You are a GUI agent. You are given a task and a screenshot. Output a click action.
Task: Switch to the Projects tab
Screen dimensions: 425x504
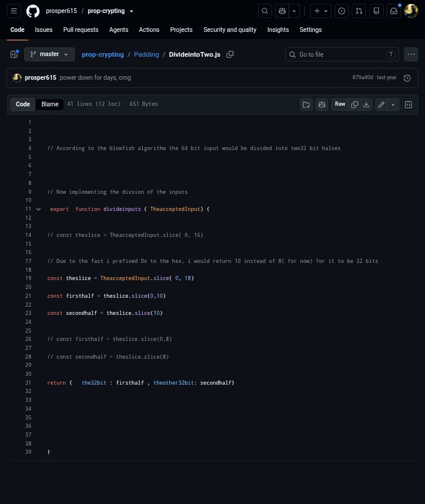point(181,30)
